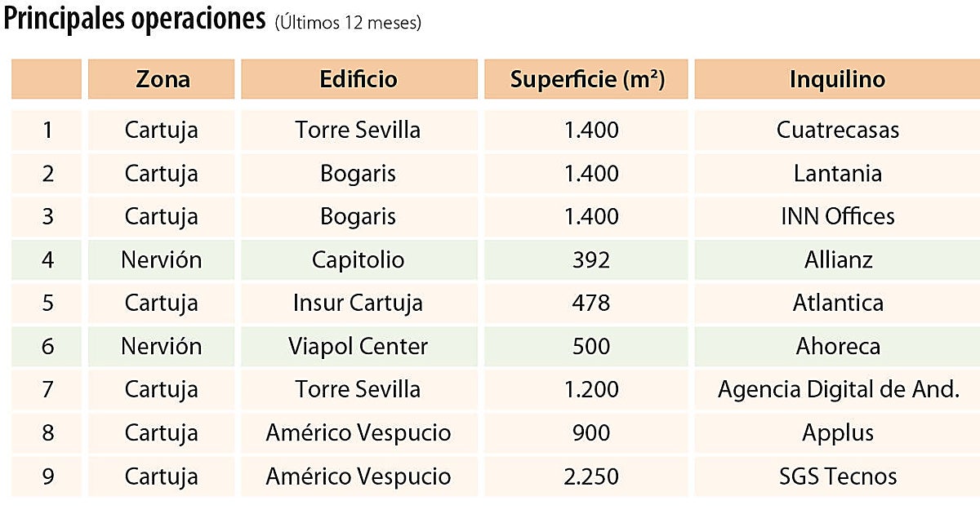Screen dimensions: 980x514
Task: Click the Zona column header
Action: (162, 79)
